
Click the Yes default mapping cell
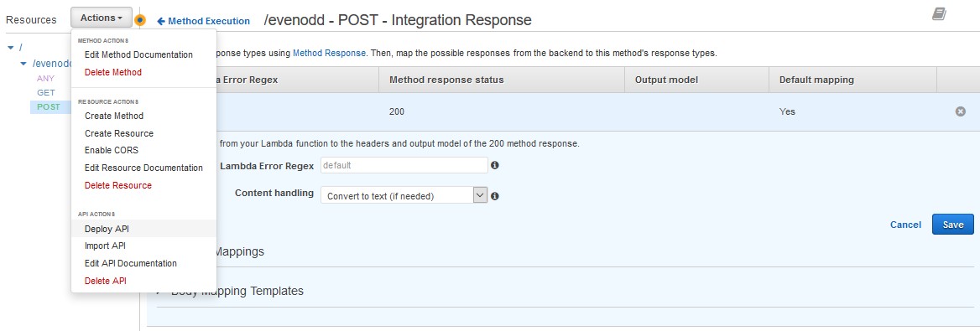[x=787, y=111]
